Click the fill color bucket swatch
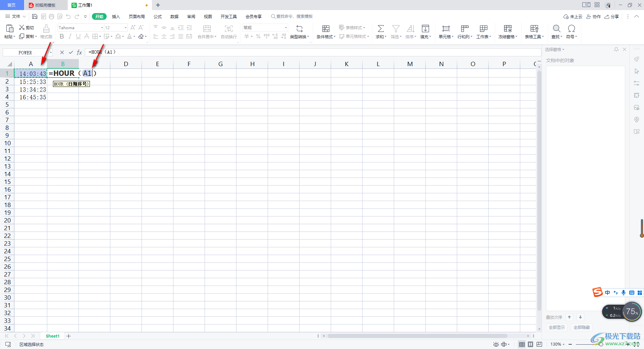This screenshot has width=644, height=349. coord(118,36)
